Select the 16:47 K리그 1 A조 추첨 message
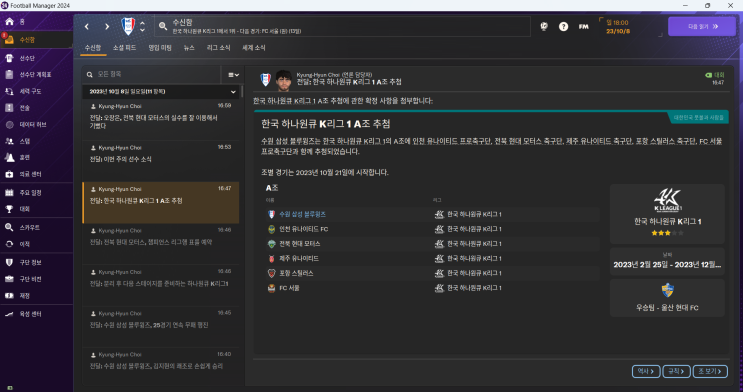 point(161,202)
